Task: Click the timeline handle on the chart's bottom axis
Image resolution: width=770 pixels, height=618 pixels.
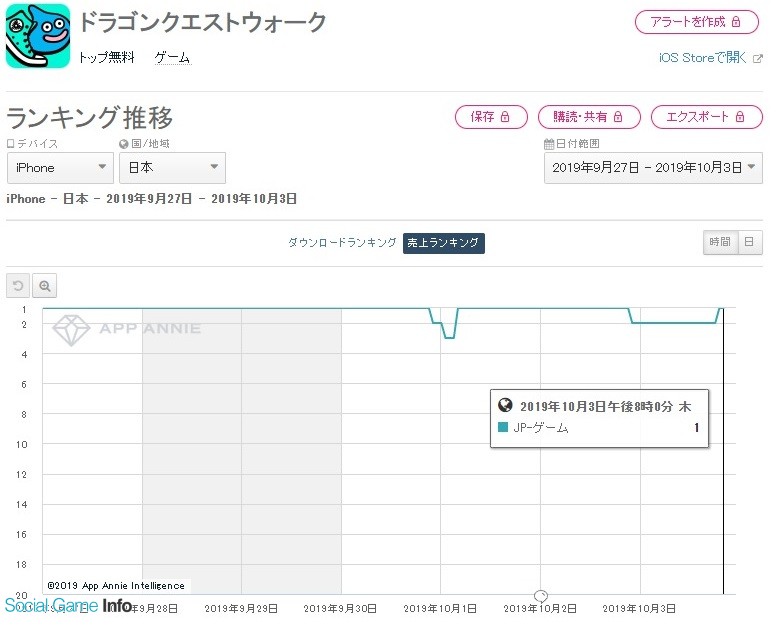Action: [x=541, y=596]
